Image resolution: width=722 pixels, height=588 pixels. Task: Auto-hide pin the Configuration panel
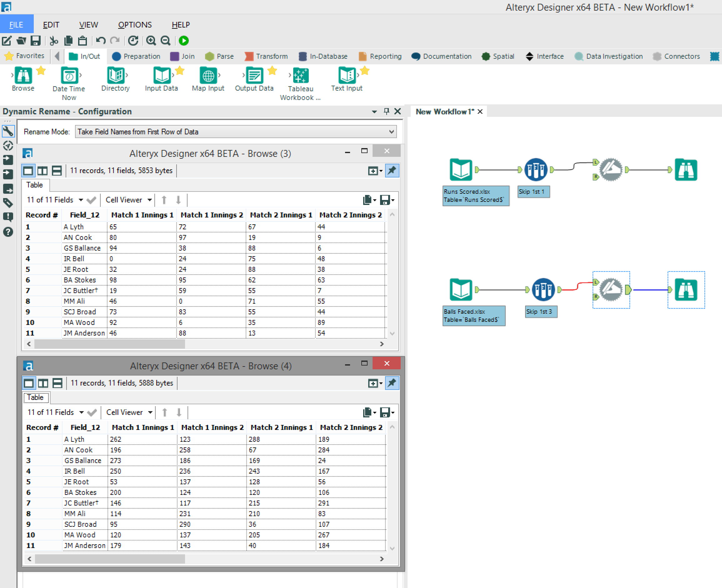click(386, 112)
